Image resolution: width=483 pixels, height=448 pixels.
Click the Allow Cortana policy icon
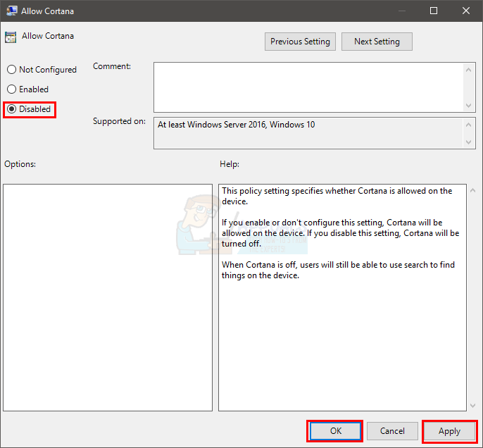(11, 37)
